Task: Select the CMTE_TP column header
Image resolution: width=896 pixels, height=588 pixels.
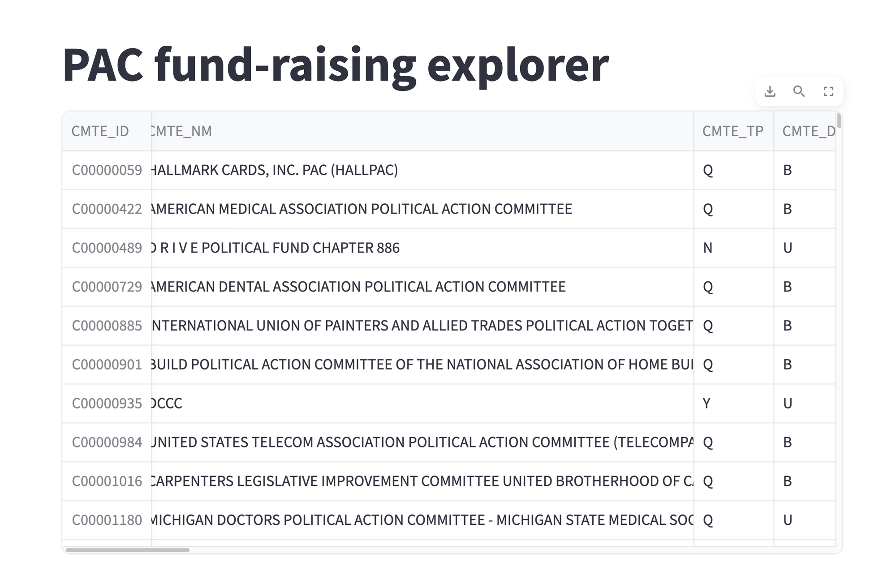Action: [733, 131]
